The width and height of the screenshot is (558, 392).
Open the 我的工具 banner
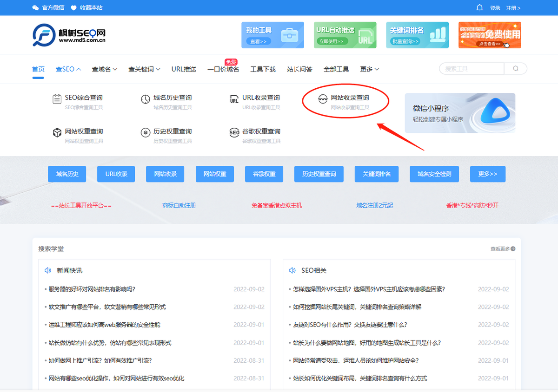point(272,35)
